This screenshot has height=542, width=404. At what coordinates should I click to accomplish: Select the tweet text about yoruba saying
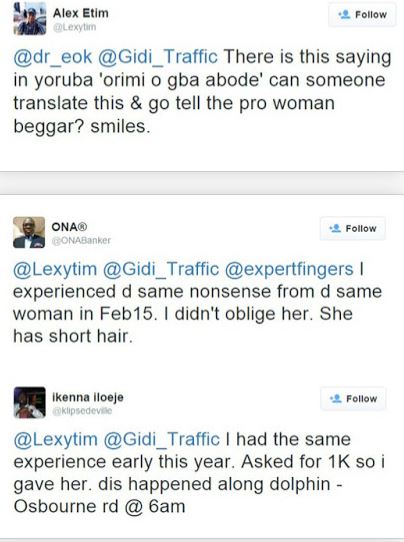click(x=203, y=92)
